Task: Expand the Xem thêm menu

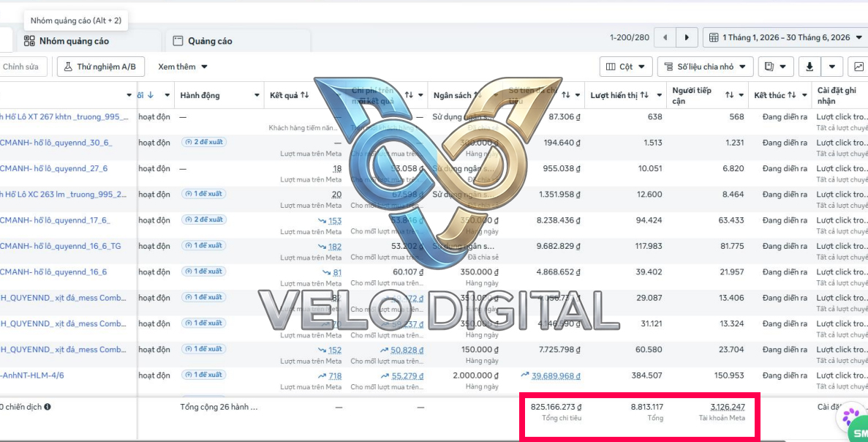Action: pyautogui.click(x=183, y=67)
